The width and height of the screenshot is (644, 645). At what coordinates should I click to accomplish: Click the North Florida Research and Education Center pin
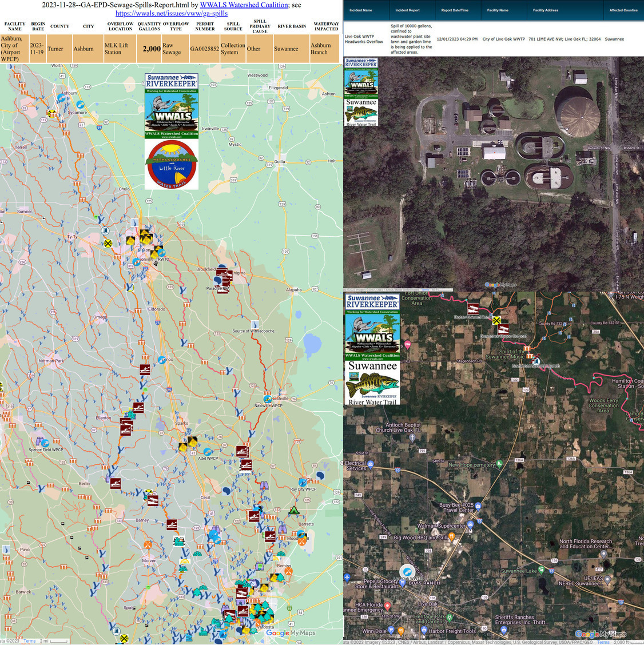[x=603, y=554]
